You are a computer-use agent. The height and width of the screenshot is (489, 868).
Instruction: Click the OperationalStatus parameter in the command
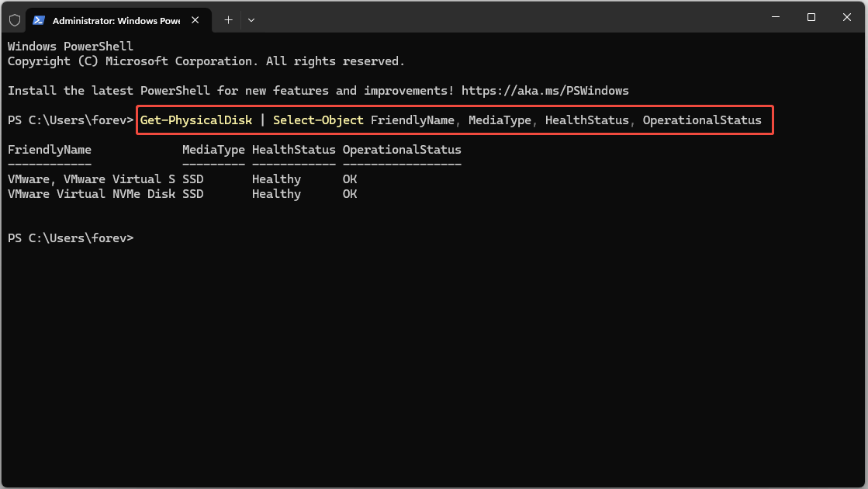pos(702,120)
